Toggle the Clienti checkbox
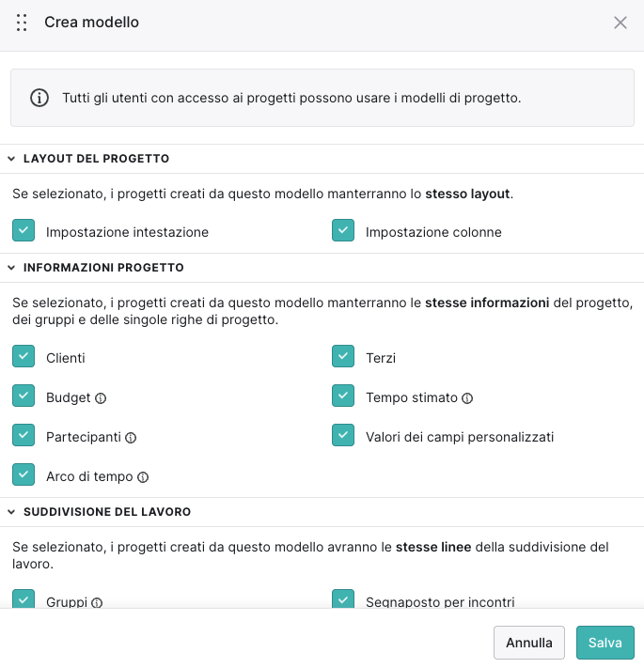This screenshot has width=644, height=668. (24, 356)
